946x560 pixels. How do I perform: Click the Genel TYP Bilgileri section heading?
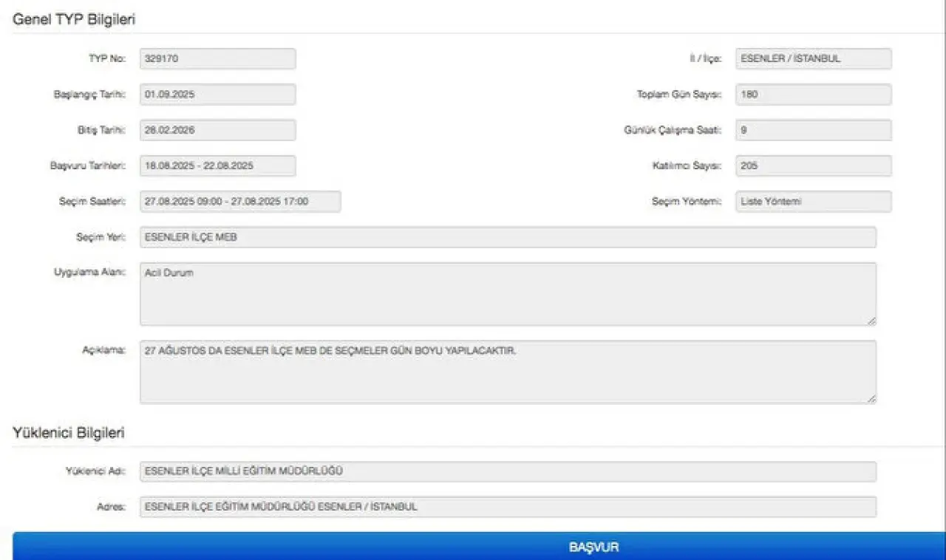click(74, 20)
